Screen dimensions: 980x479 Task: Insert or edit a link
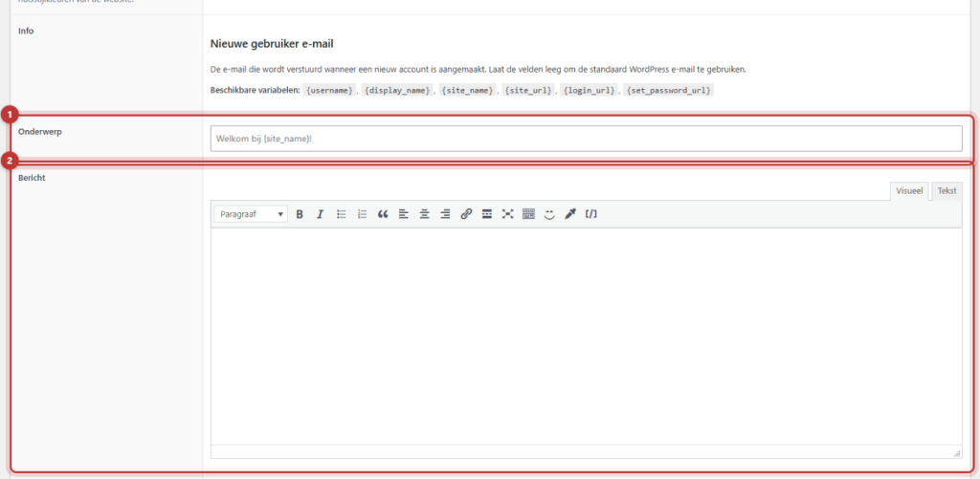coord(466,214)
